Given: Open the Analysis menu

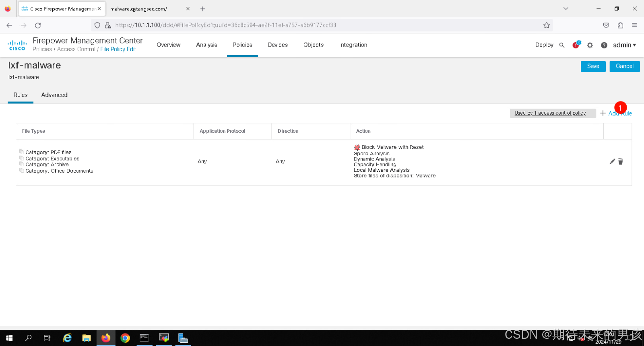Looking at the screenshot, I should pyautogui.click(x=206, y=45).
